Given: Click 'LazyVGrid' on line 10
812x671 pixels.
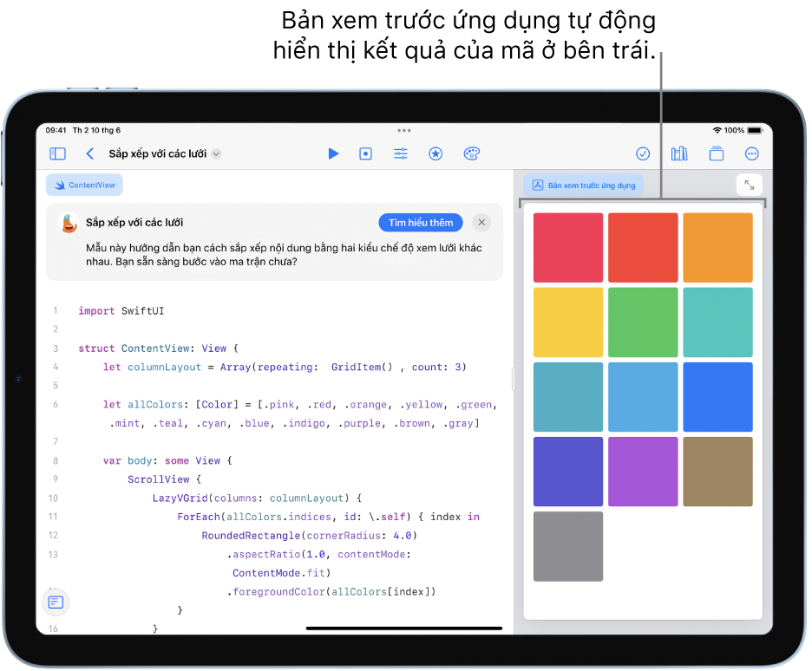Looking at the screenshot, I should pos(180,498).
